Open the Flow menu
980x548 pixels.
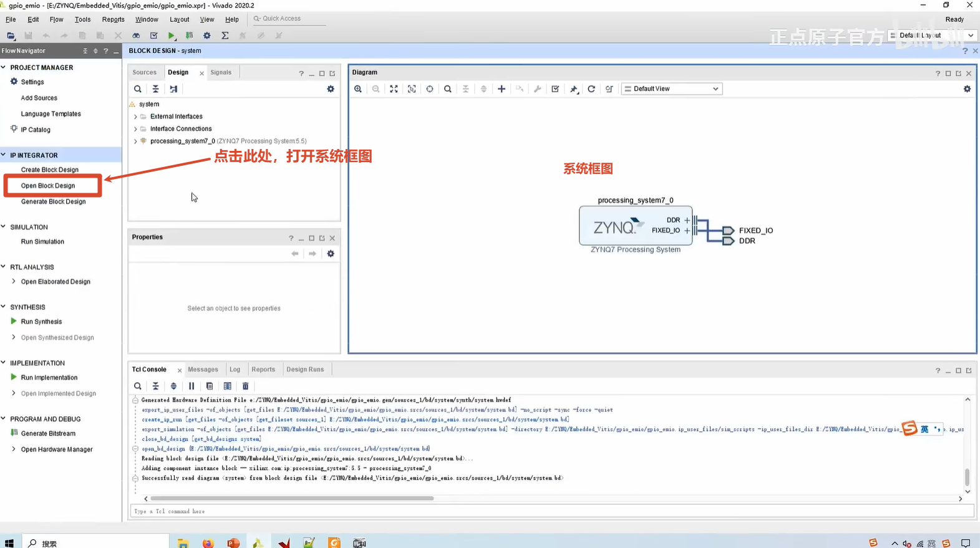coord(56,19)
